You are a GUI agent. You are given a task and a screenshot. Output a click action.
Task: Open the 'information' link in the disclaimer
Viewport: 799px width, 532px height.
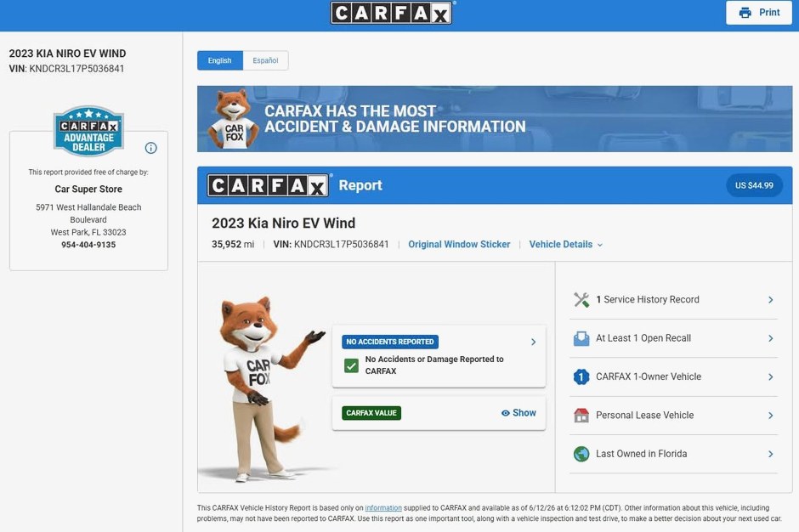click(383, 508)
